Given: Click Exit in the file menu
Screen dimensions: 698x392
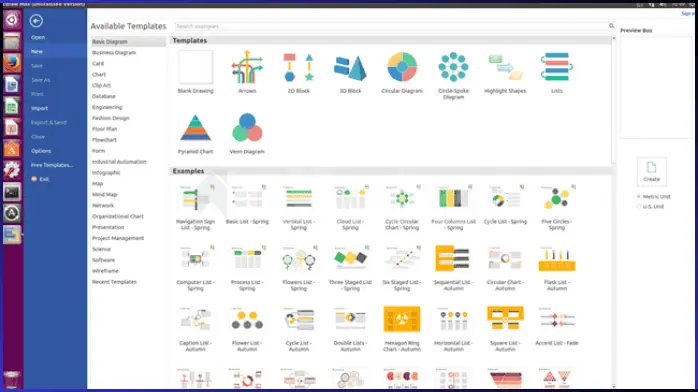Looking at the screenshot, I should tap(41, 179).
